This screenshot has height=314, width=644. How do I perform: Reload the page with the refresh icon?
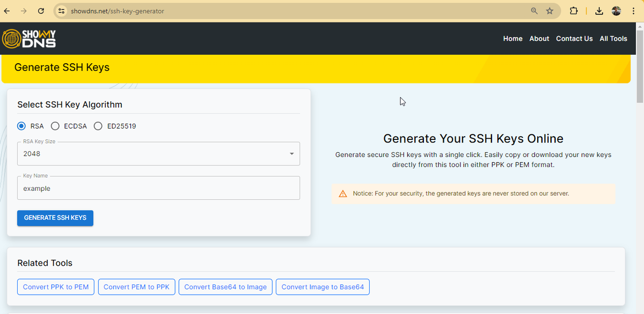(x=41, y=11)
